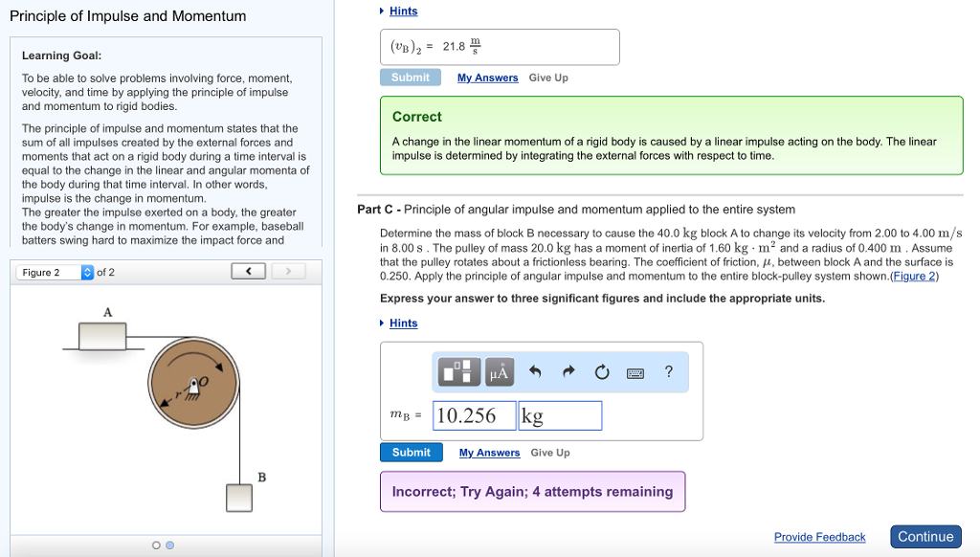Open the keyboard shortcuts icon
The height and width of the screenshot is (557, 980).
coord(635,372)
